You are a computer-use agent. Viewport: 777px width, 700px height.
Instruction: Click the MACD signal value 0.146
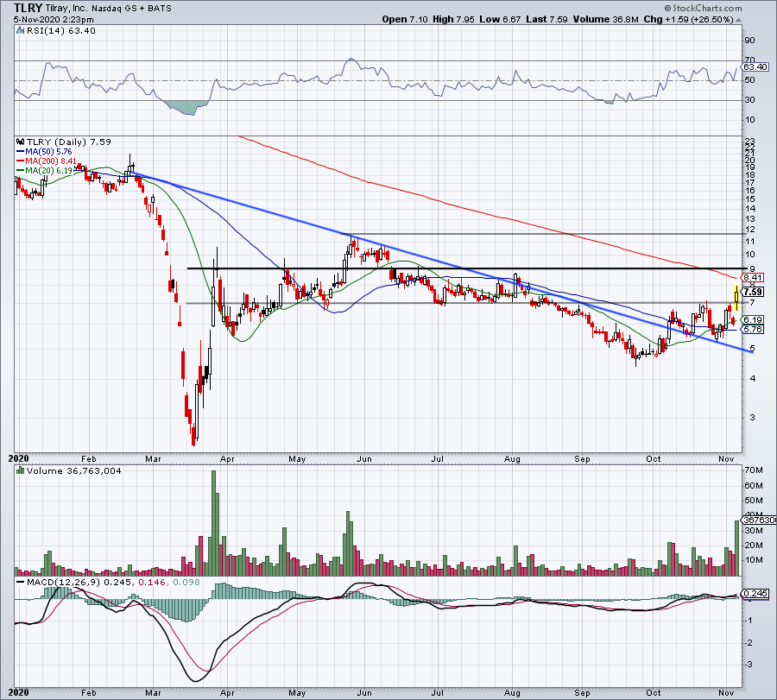click(x=152, y=582)
